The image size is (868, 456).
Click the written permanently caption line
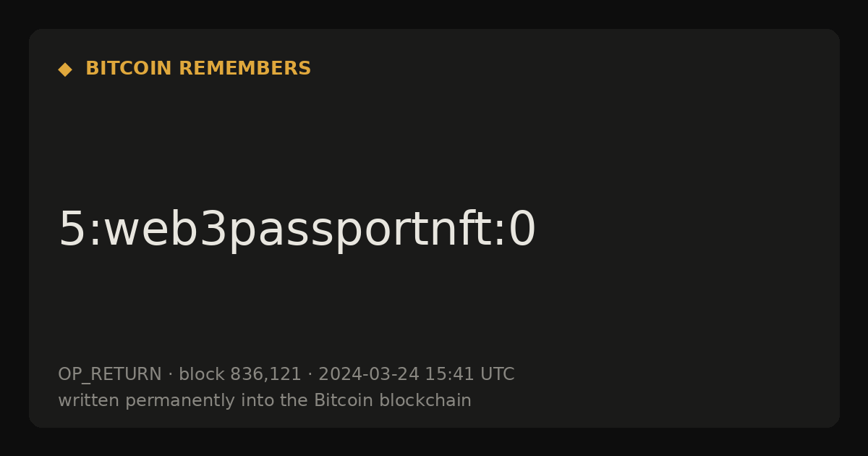(x=265, y=401)
